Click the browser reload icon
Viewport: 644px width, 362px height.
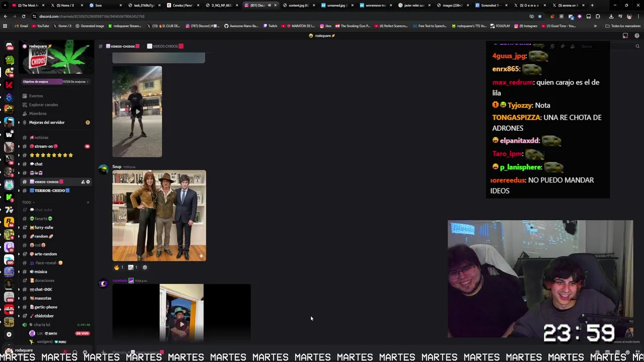point(23,16)
